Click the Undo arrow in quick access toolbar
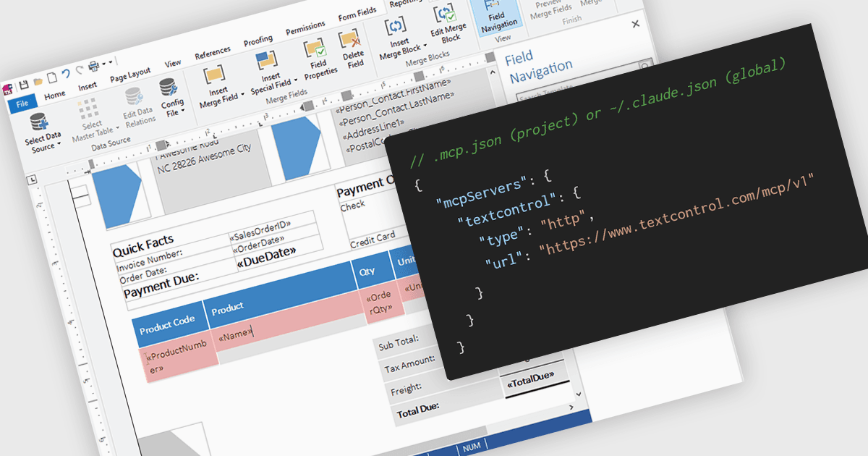The height and width of the screenshot is (456, 868). 65,73
